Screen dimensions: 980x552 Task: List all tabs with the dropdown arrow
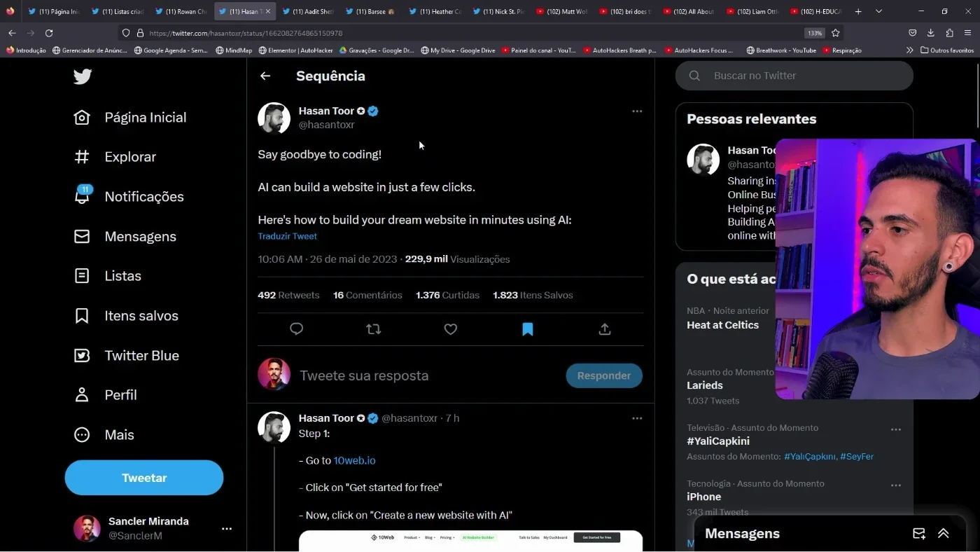[x=878, y=11]
